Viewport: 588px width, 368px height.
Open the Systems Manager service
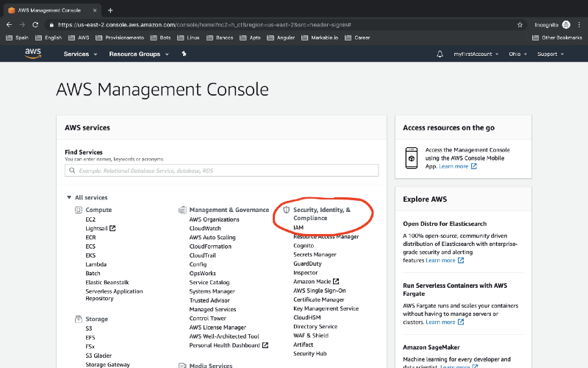tap(212, 291)
